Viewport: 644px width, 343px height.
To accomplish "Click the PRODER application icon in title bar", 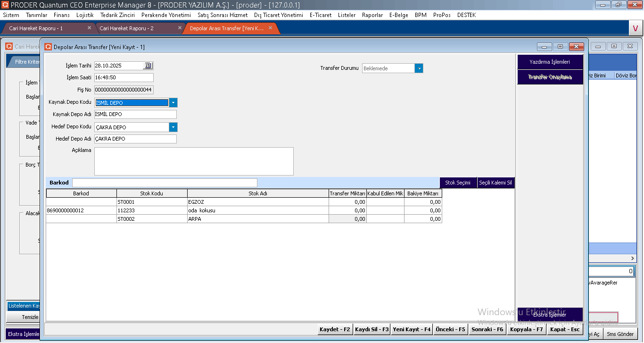I will [5, 5].
